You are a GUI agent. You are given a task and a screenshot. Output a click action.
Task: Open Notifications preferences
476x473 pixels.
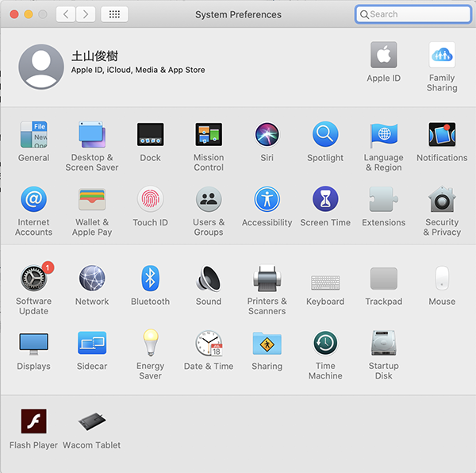(x=442, y=134)
